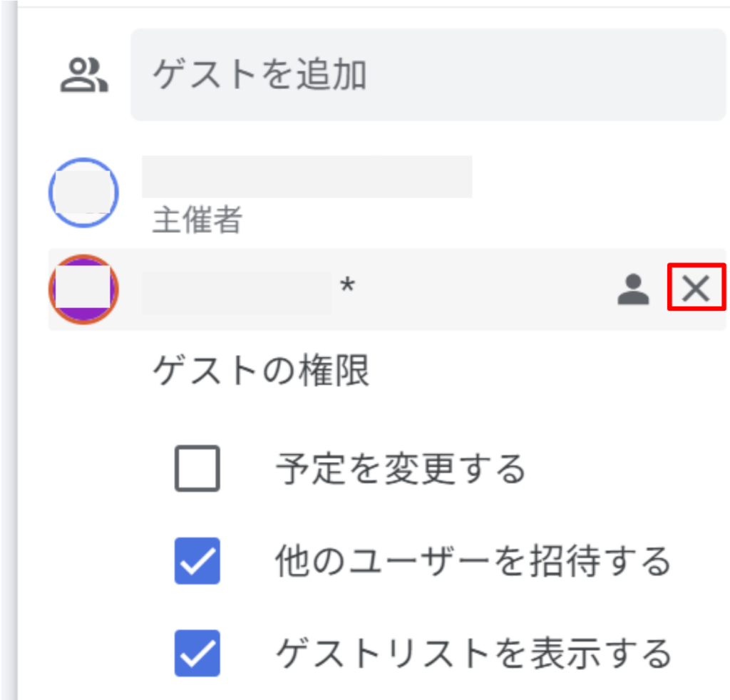
Task: Click the "ゲストを追加" input field
Action: 428,75
